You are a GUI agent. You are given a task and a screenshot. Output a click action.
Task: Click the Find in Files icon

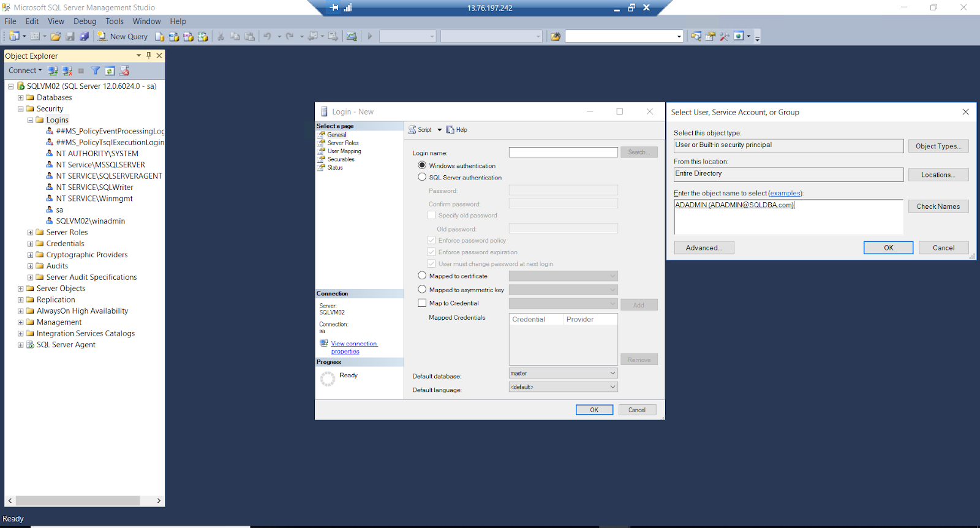pyautogui.click(x=556, y=37)
